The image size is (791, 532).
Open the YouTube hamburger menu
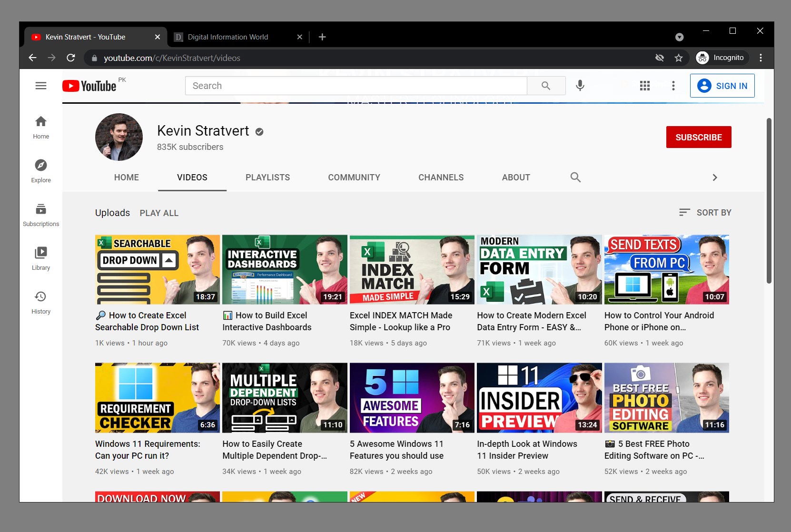(41, 86)
